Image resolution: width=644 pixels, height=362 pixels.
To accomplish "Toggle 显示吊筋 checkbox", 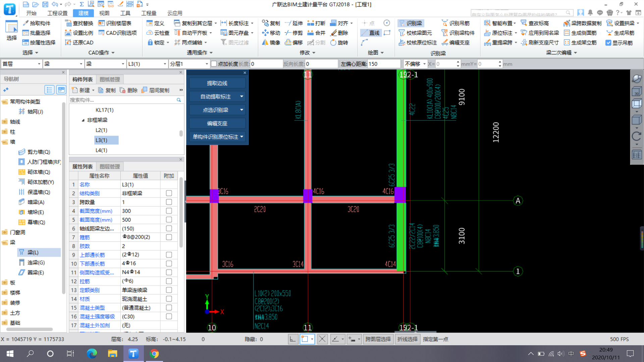I will point(608,43).
